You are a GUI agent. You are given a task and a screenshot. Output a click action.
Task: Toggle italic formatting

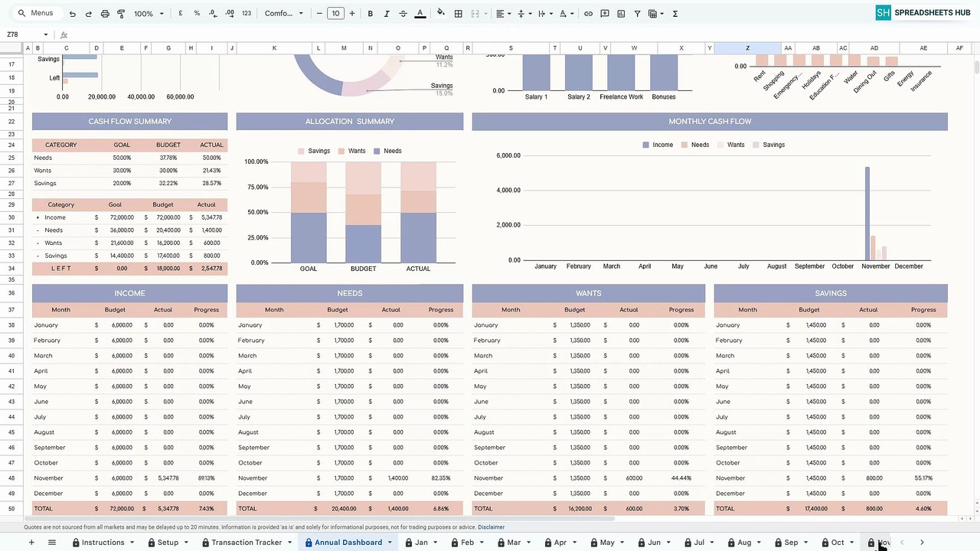pos(387,14)
